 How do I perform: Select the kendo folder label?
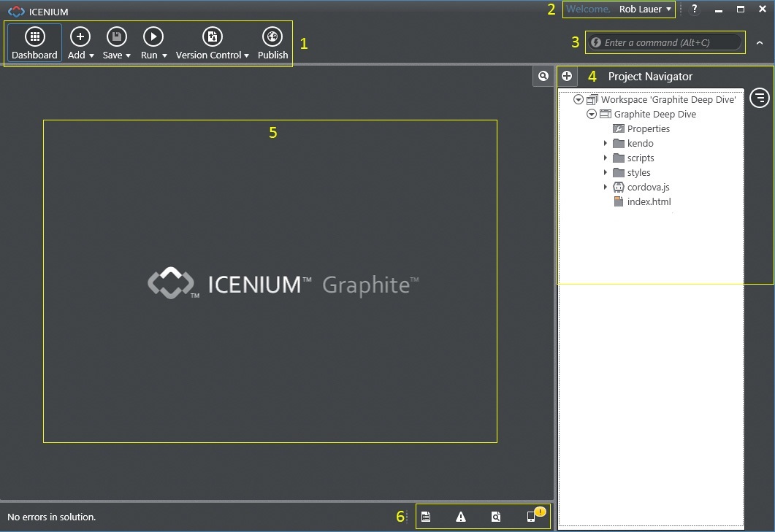coord(641,143)
